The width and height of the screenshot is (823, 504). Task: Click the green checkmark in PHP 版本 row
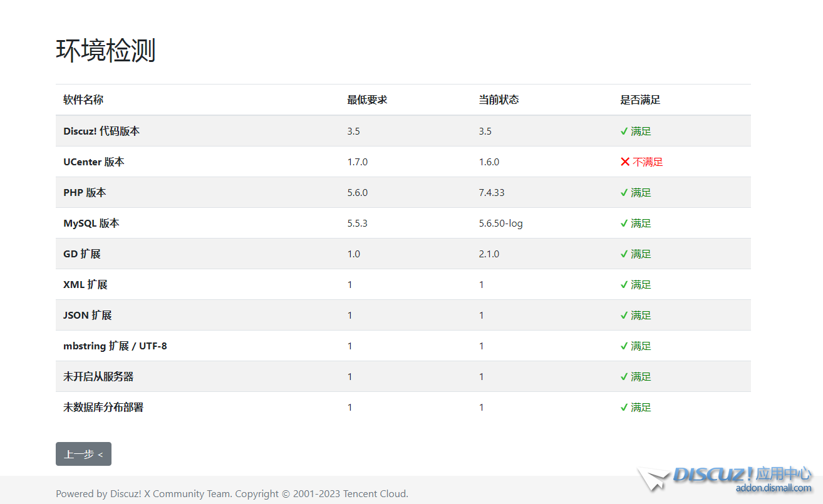(624, 193)
